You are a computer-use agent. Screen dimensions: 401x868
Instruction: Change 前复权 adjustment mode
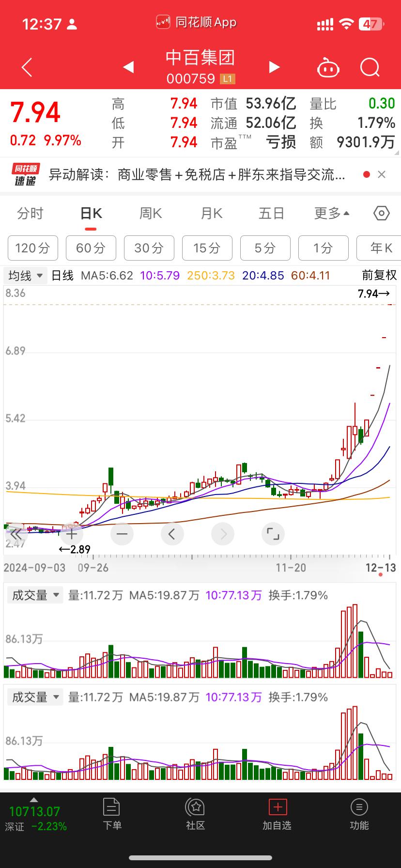(x=379, y=276)
